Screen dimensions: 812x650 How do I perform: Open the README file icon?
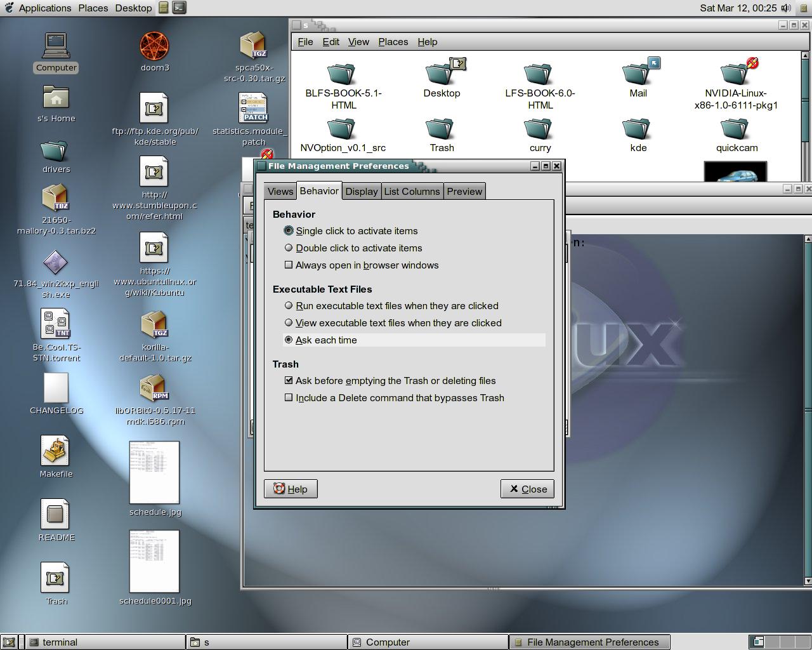tap(55, 514)
